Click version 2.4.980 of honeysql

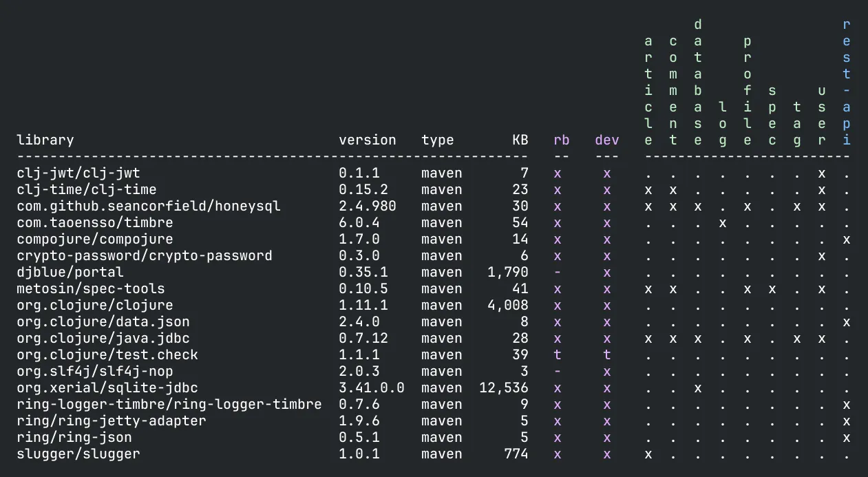[x=367, y=206]
